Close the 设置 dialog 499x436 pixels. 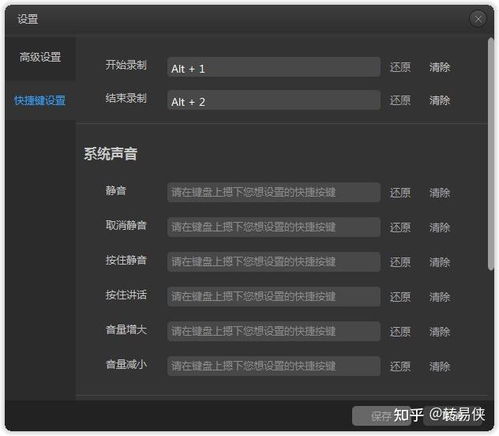[x=478, y=19]
